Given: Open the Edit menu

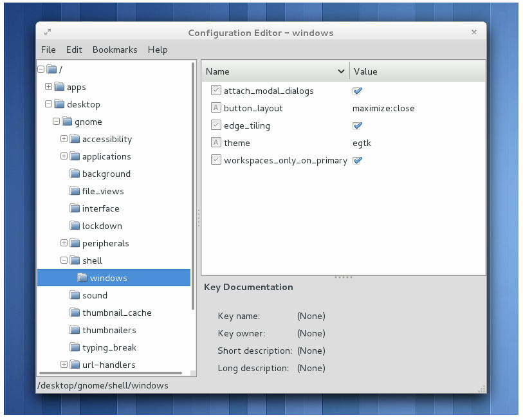Looking at the screenshot, I should click(x=74, y=50).
